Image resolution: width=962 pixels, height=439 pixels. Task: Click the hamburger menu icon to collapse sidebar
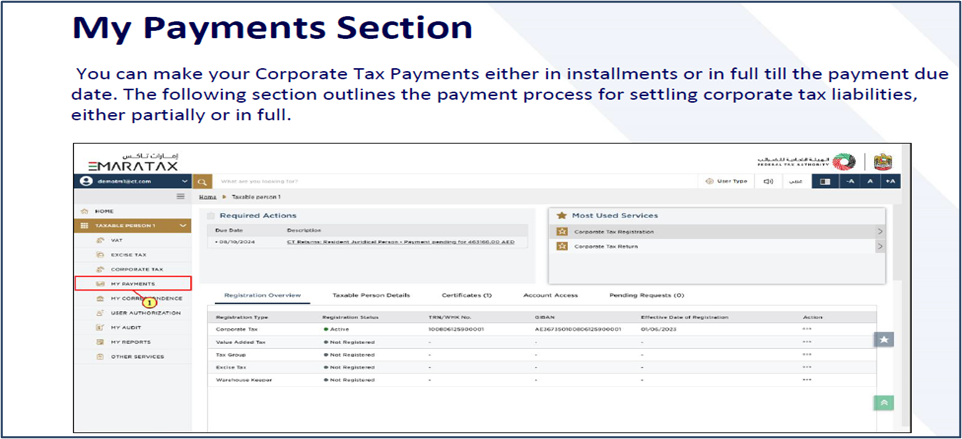180,197
